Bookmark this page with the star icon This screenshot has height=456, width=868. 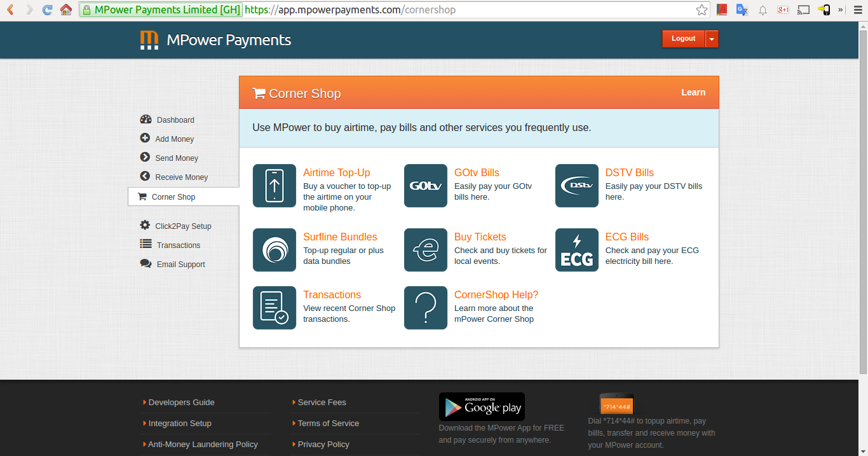702,10
